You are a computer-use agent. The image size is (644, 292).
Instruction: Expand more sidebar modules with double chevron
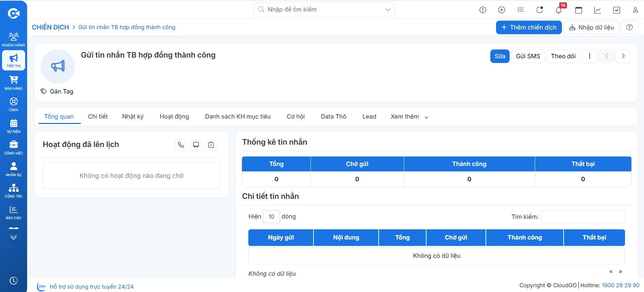coord(14,237)
